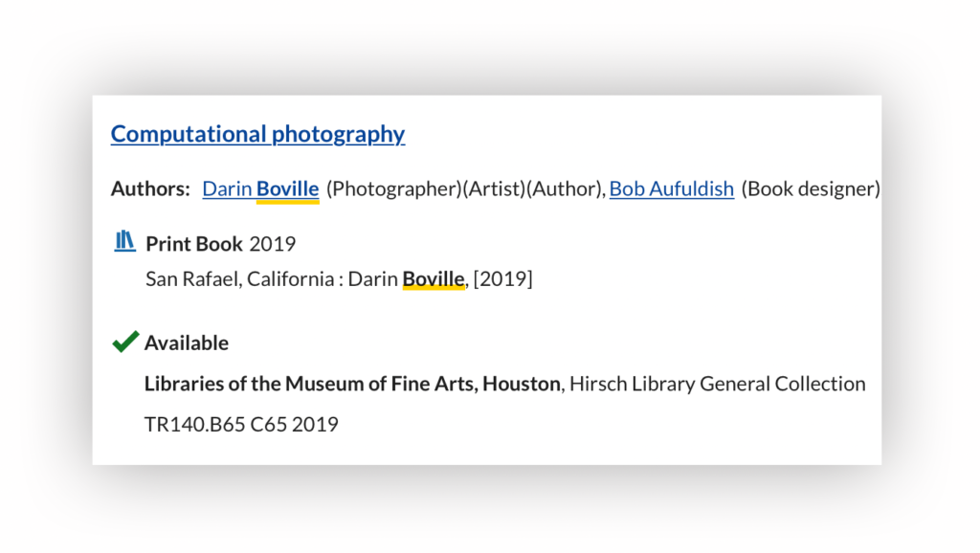The width and height of the screenshot is (980, 553).
Task: Click the Authors: label
Action: [150, 188]
